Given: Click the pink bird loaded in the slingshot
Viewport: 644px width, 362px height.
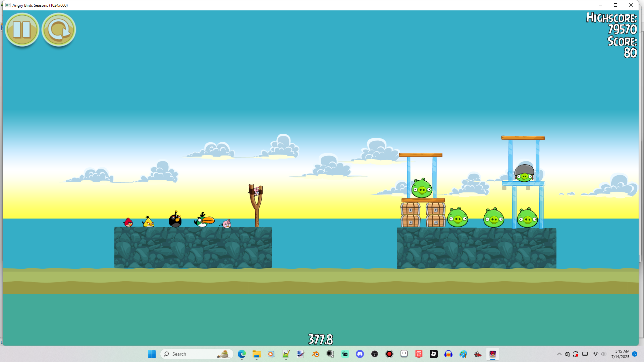Looking at the screenshot, I should click(257, 191).
